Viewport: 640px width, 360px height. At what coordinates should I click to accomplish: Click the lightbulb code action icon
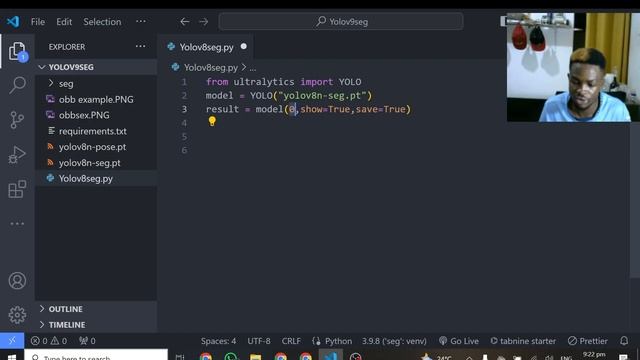212,121
